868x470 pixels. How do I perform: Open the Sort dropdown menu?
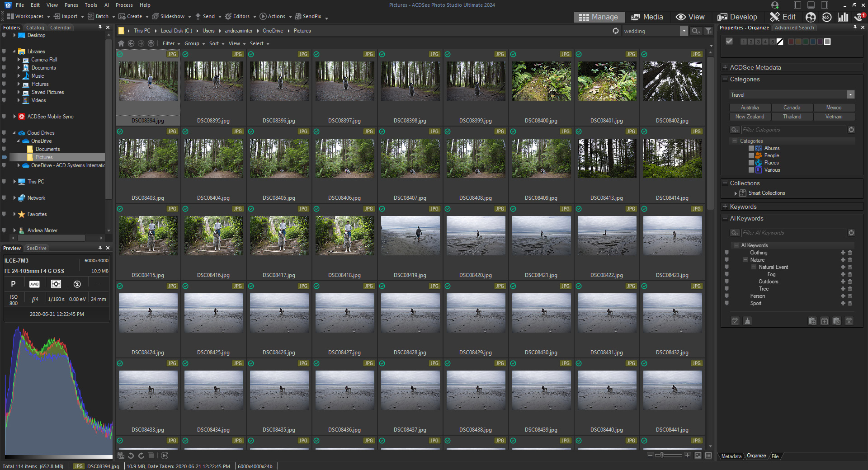point(217,43)
